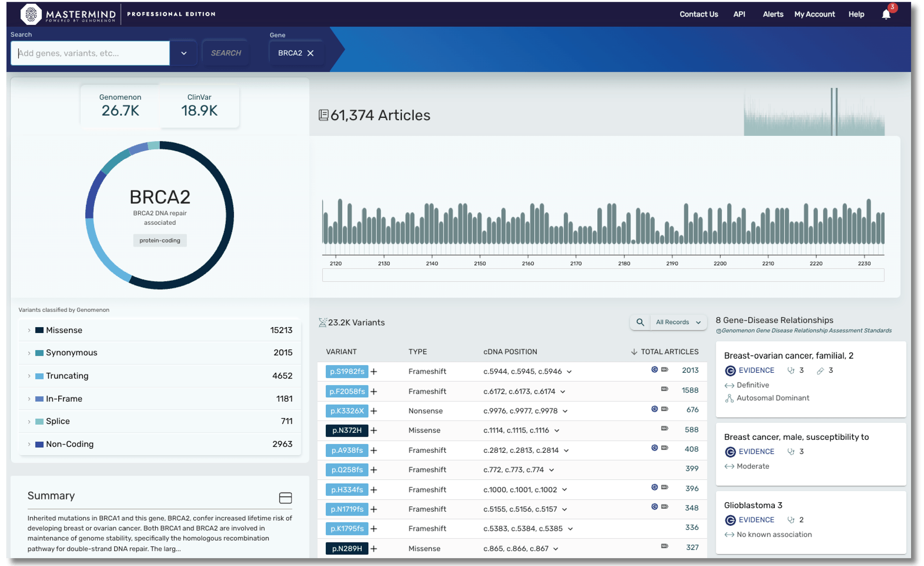Toggle the p.N372H variant chip
This screenshot has width=924, height=566.
pos(346,430)
